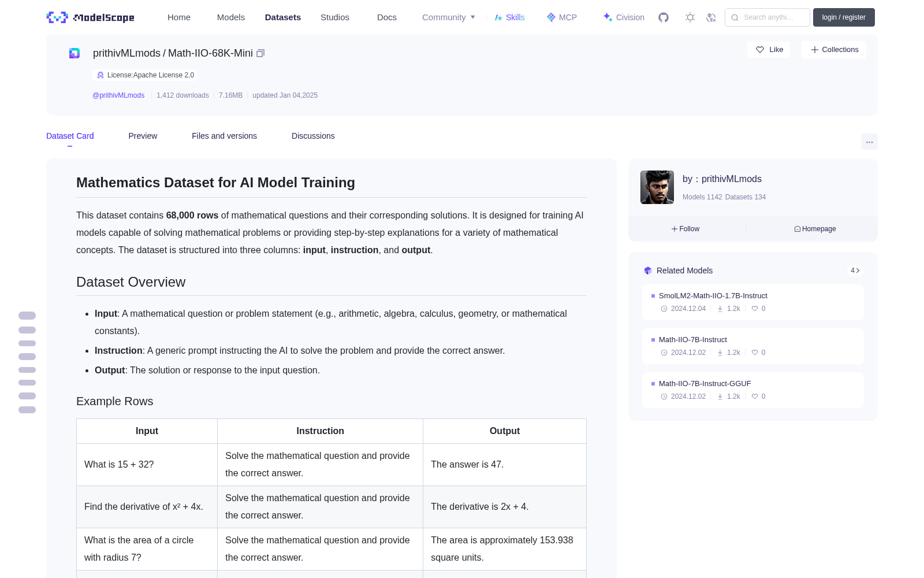Switch to the Files and versions tab
The width and height of the screenshot is (924, 578).
[x=224, y=136]
